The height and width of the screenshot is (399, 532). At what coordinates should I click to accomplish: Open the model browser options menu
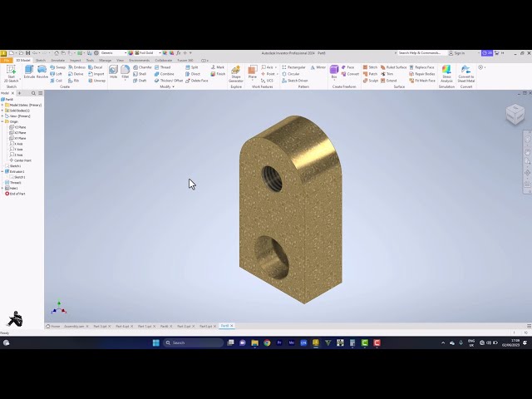(x=41, y=93)
